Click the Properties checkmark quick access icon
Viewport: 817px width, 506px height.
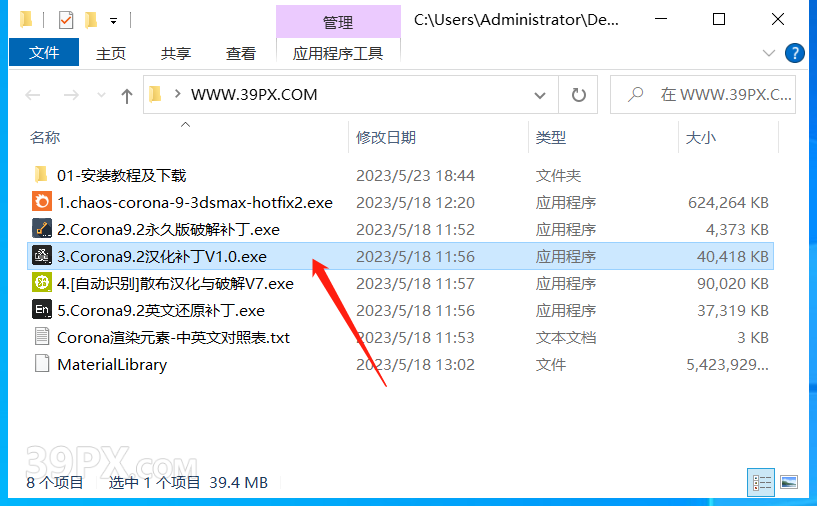click(x=66, y=20)
